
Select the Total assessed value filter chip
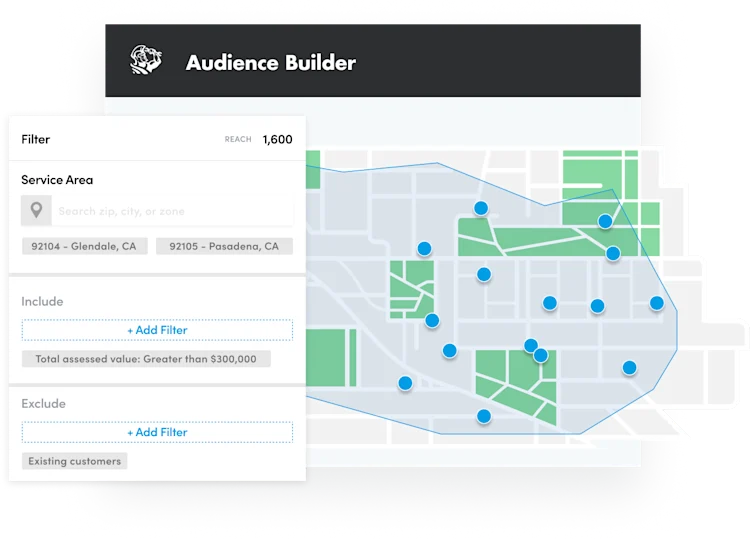146,359
